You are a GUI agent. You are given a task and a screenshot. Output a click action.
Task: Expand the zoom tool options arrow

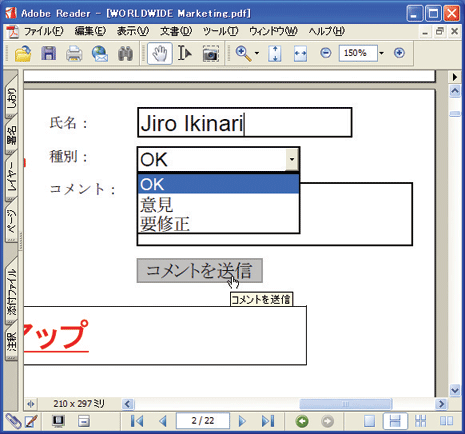[x=257, y=53]
